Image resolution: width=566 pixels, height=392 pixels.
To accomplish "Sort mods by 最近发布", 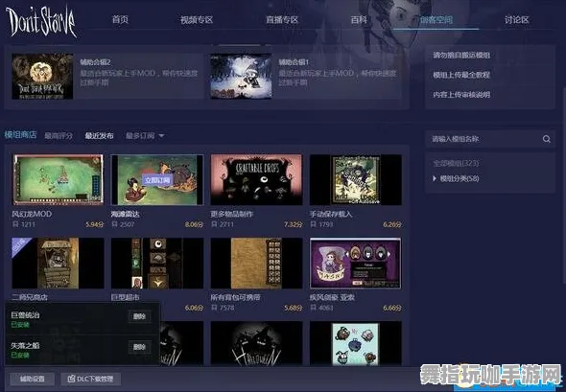I will [x=99, y=136].
